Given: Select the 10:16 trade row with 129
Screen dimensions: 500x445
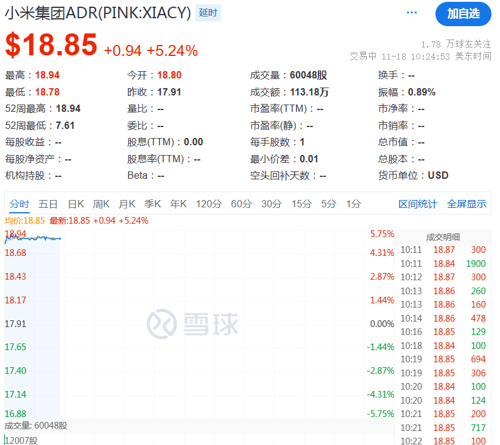Looking at the screenshot, I should tap(443, 332).
